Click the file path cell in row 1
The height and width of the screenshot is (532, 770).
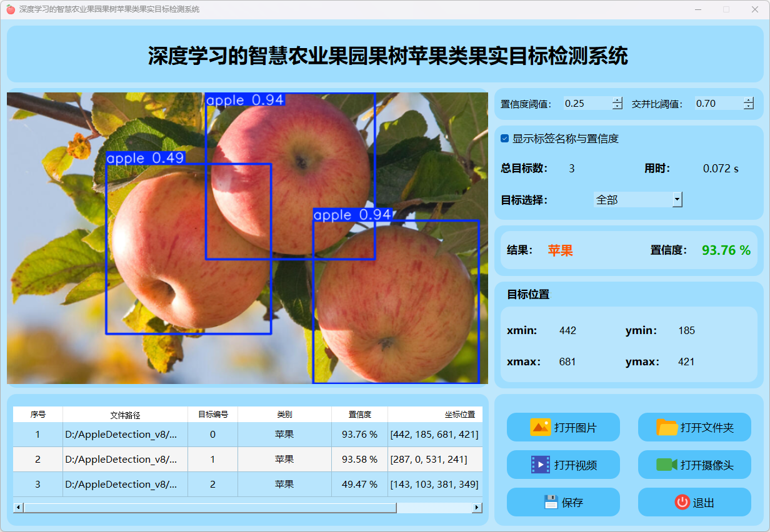click(x=126, y=434)
